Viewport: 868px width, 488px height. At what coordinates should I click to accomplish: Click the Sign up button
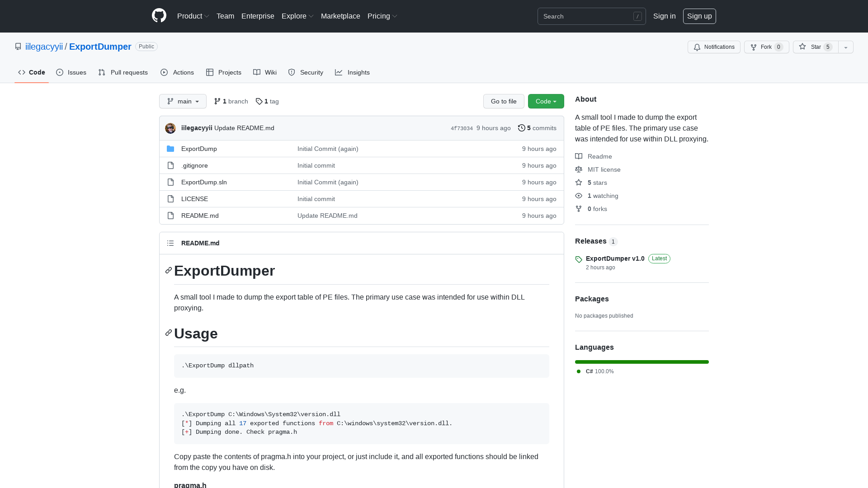pyautogui.click(x=699, y=16)
